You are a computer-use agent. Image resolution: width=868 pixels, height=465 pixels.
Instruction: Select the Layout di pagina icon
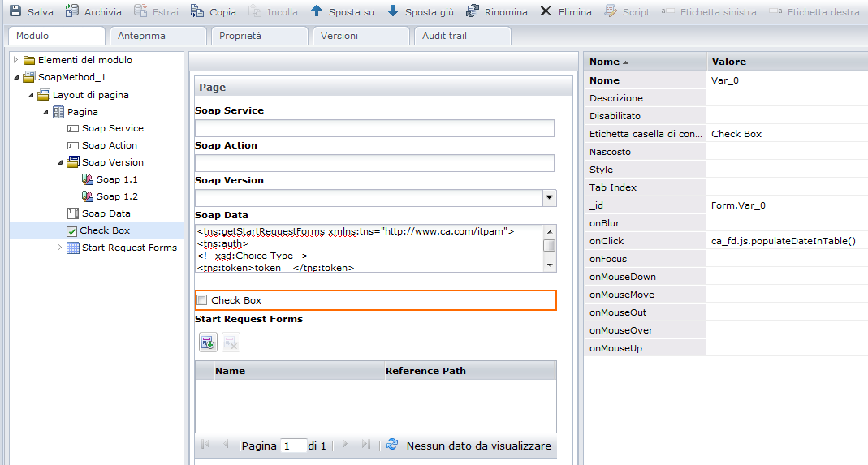43,95
